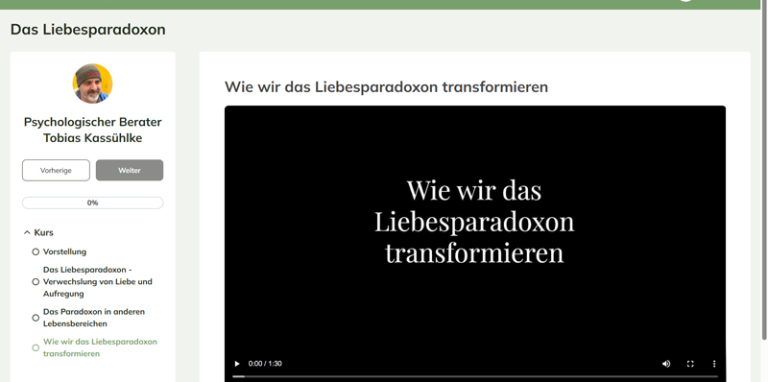Open lesson Das Liebesparadoxon - Verwechslung von Liebe

coord(97,282)
